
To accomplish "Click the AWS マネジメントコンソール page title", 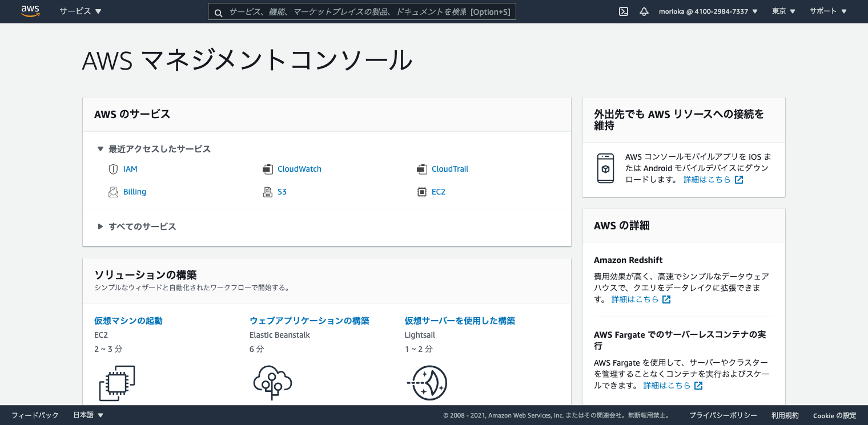I will click(247, 60).
